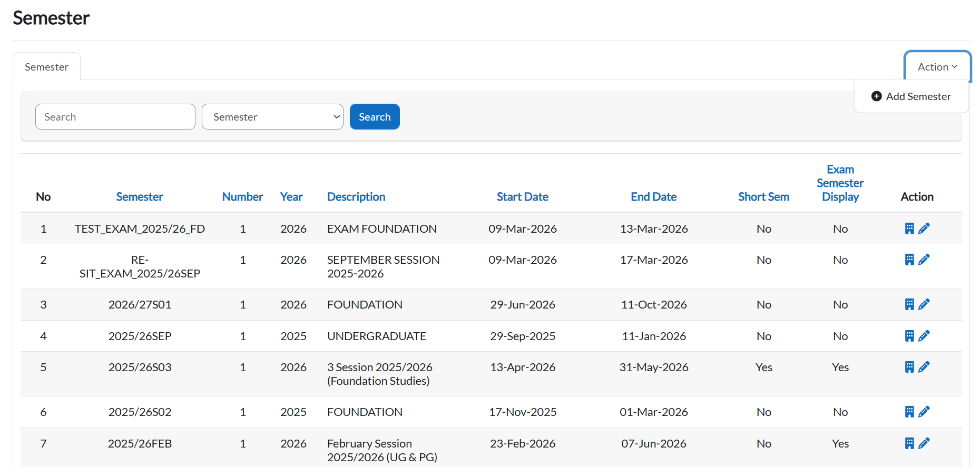Edit semester 2025/26FEB via pencil icon

[x=924, y=443]
